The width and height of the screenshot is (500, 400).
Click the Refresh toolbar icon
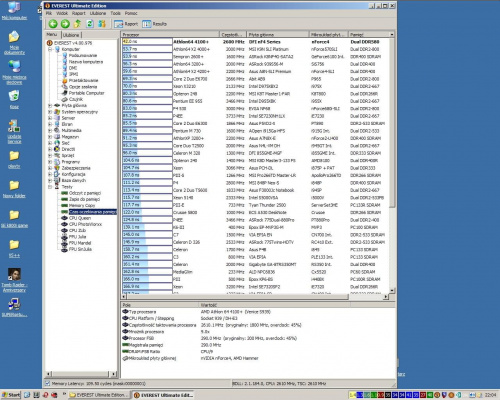pos(90,24)
